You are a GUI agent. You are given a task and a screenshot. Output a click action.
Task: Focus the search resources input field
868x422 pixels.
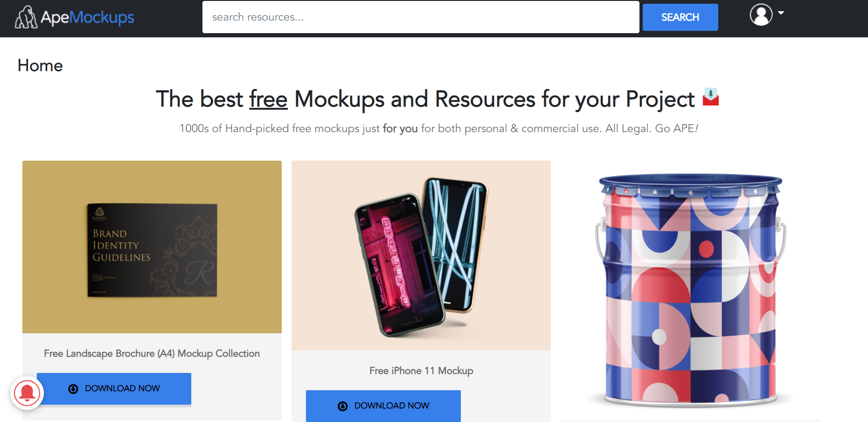click(x=421, y=17)
